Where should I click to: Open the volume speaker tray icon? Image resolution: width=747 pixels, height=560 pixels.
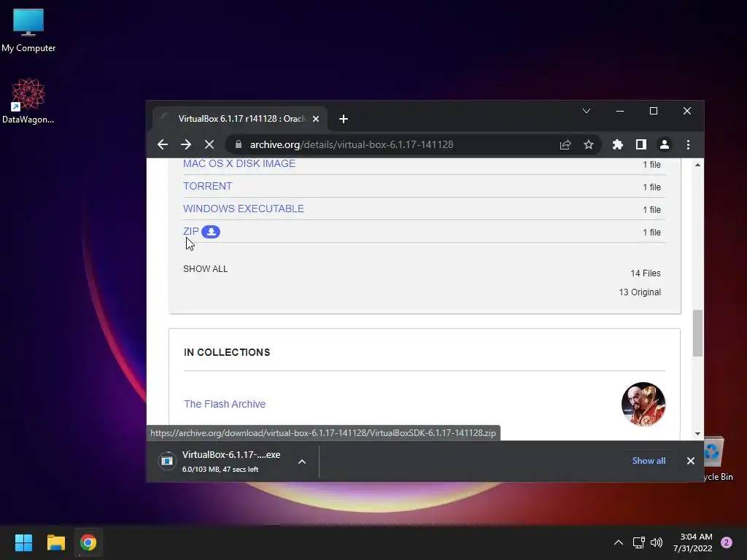tap(657, 542)
